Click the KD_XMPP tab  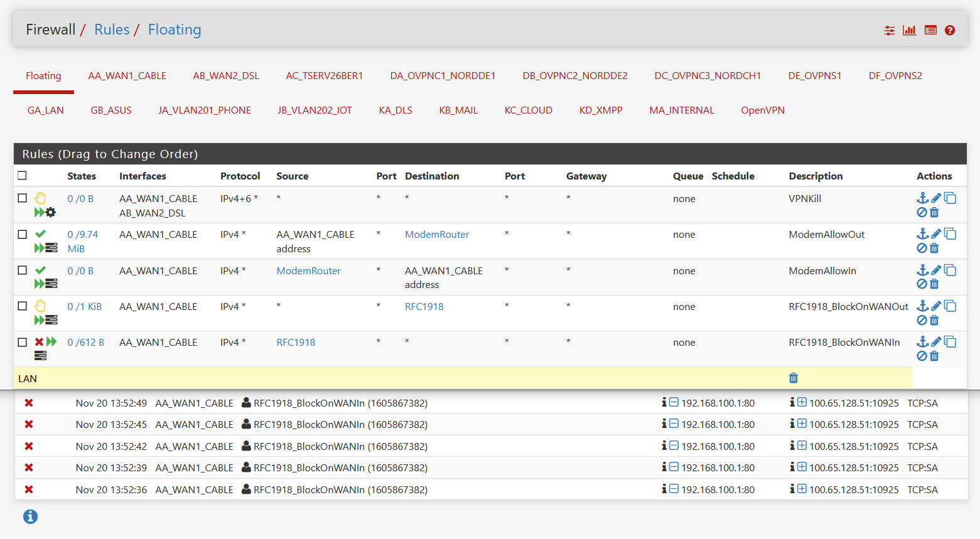[x=601, y=110]
